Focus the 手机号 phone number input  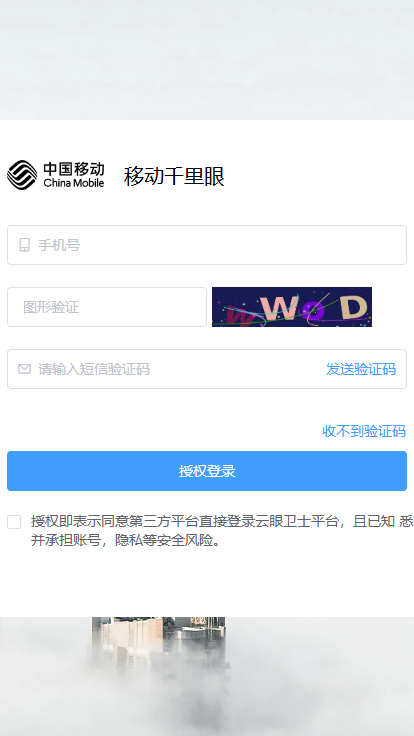[x=207, y=245]
